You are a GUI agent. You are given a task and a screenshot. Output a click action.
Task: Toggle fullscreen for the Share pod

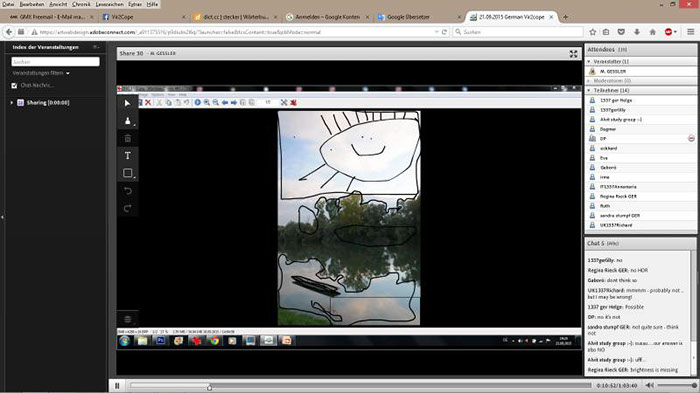[x=573, y=54]
